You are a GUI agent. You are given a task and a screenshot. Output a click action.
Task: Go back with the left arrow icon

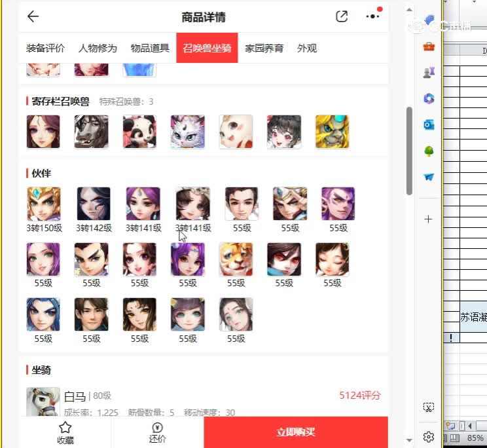click(x=33, y=16)
